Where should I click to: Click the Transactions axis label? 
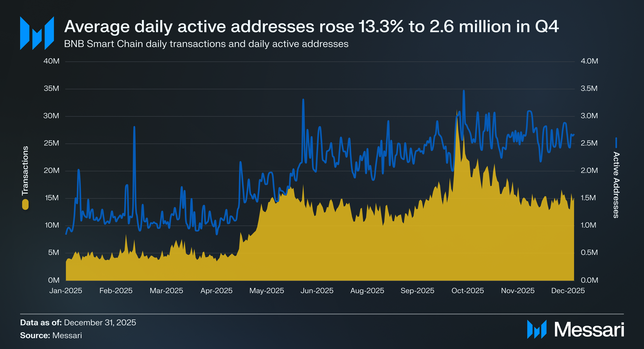(x=25, y=170)
